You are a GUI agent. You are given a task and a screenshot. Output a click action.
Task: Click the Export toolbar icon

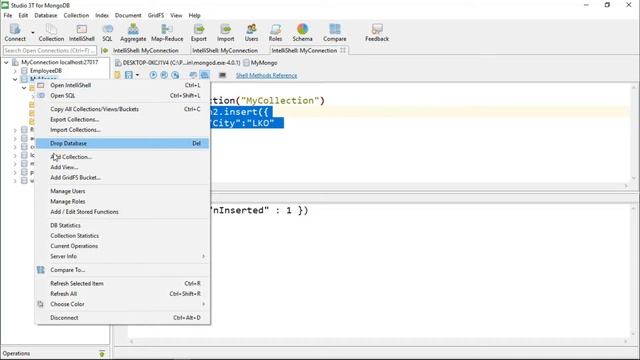(199, 32)
